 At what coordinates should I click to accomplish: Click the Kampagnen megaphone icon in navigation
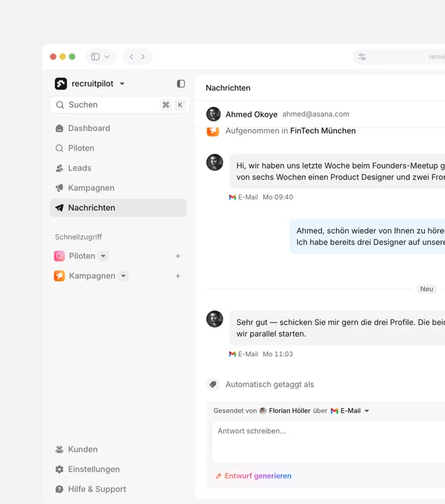pyautogui.click(x=59, y=188)
